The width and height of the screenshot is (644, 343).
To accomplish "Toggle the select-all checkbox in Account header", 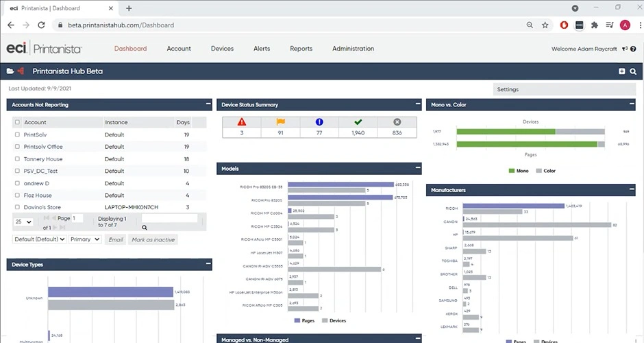I will (x=17, y=122).
